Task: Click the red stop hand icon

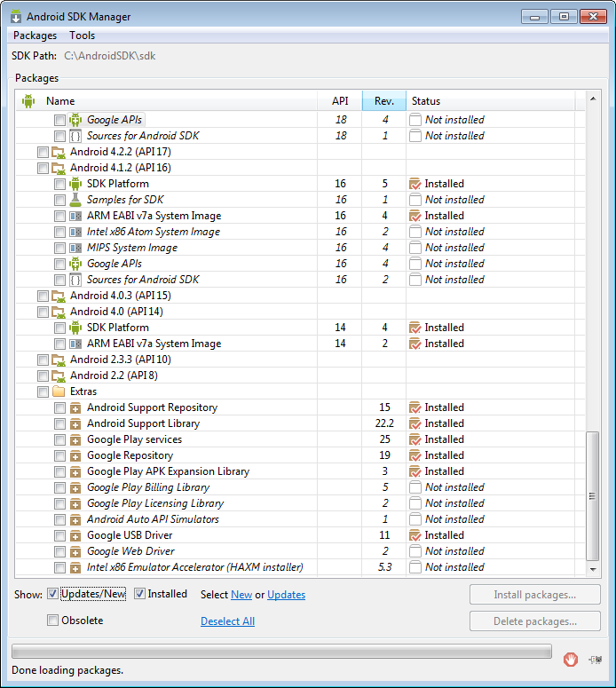Action: 571,659
